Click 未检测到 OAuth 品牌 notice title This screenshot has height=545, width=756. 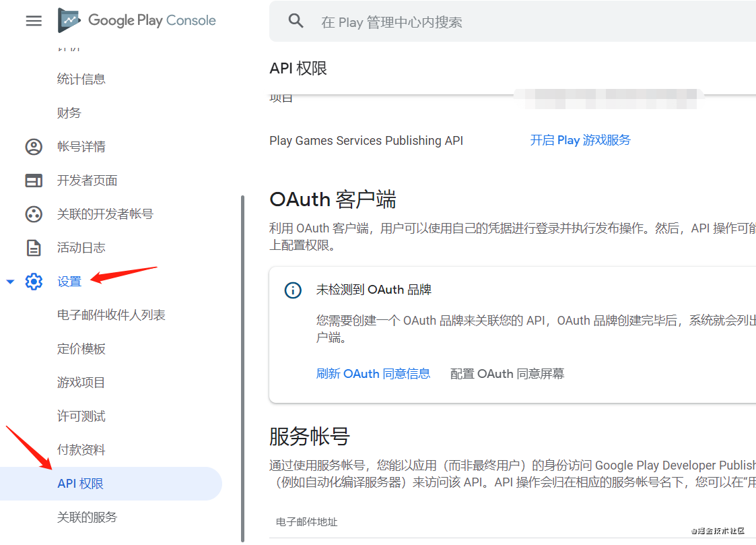(374, 290)
